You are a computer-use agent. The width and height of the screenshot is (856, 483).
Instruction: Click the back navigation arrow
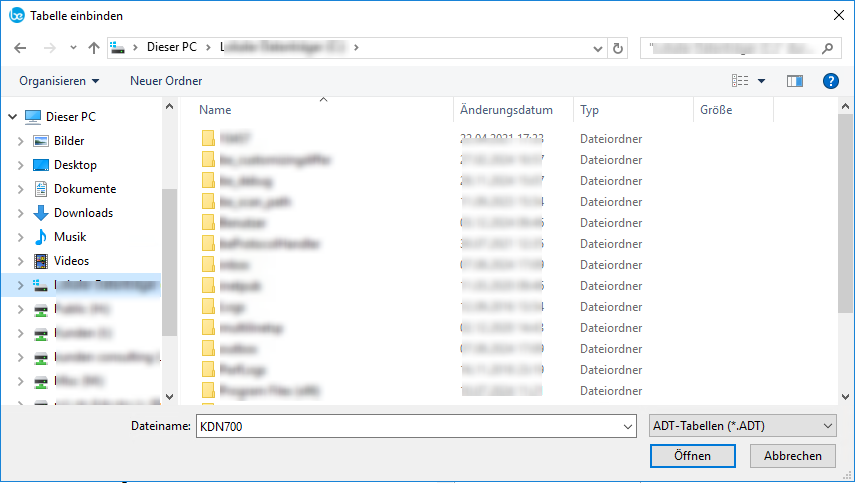click(x=20, y=48)
